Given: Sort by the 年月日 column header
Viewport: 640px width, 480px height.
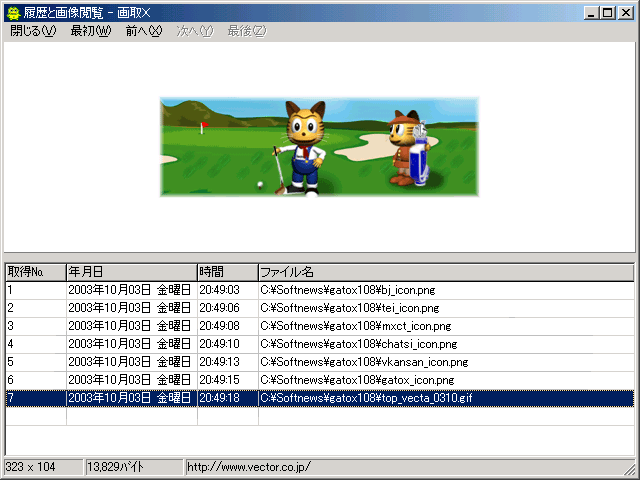Looking at the screenshot, I should pyautogui.click(x=132, y=272).
